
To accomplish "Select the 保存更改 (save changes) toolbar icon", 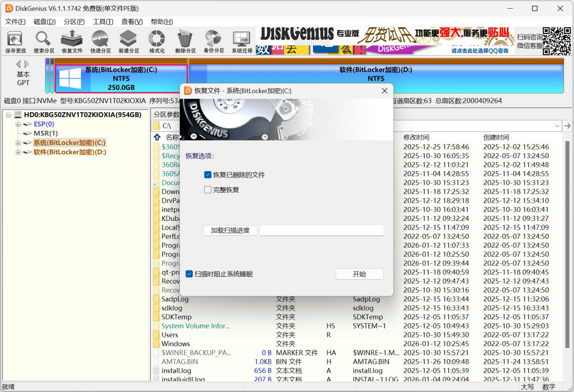I will coord(15,41).
